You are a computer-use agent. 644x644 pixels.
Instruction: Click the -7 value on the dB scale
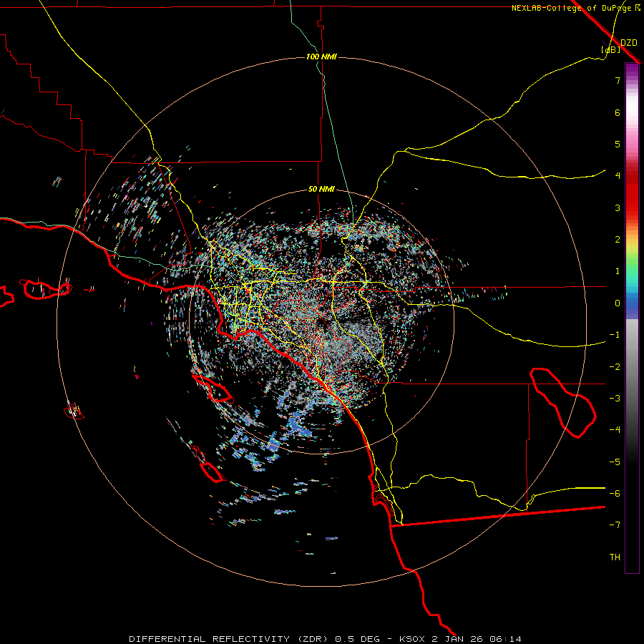coord(615,525)
